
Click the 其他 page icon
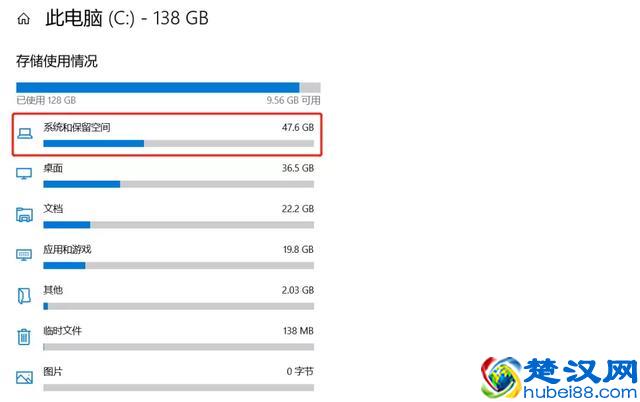[25, 296]
